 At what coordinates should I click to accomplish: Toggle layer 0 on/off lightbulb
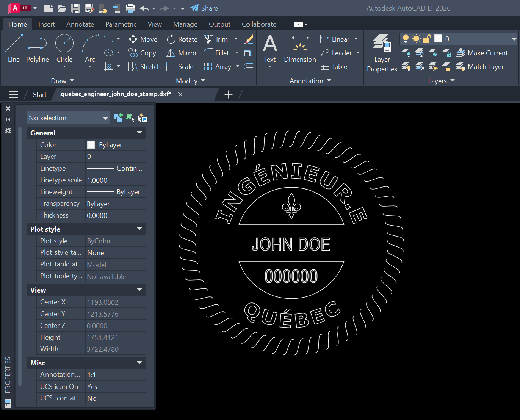(406, 39)
